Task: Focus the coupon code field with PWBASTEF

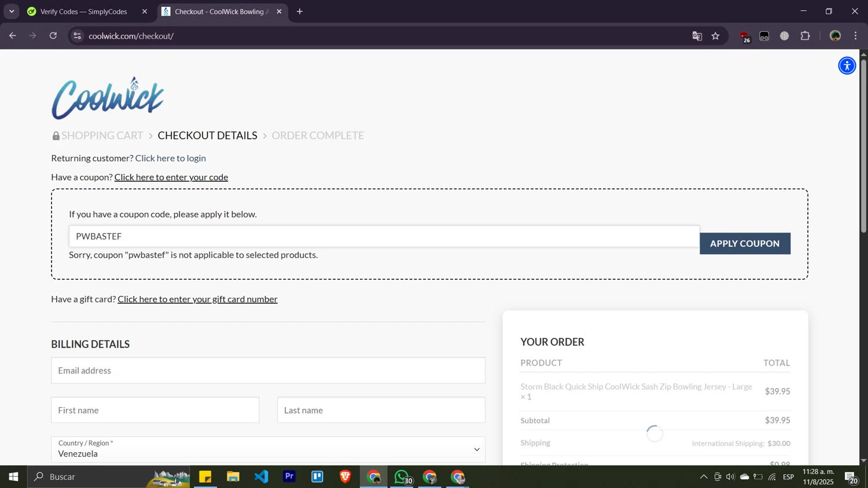Action: [384, 236]
